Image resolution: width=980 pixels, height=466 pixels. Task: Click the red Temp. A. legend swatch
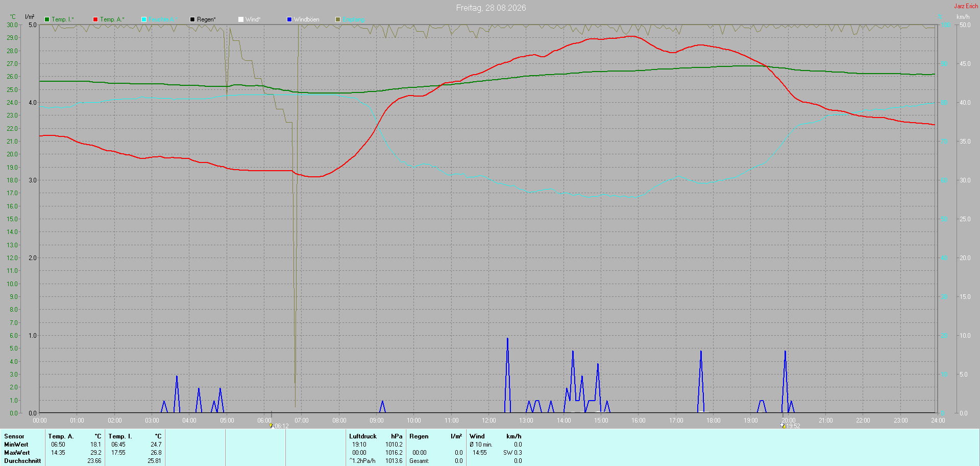tap(95, 19)
